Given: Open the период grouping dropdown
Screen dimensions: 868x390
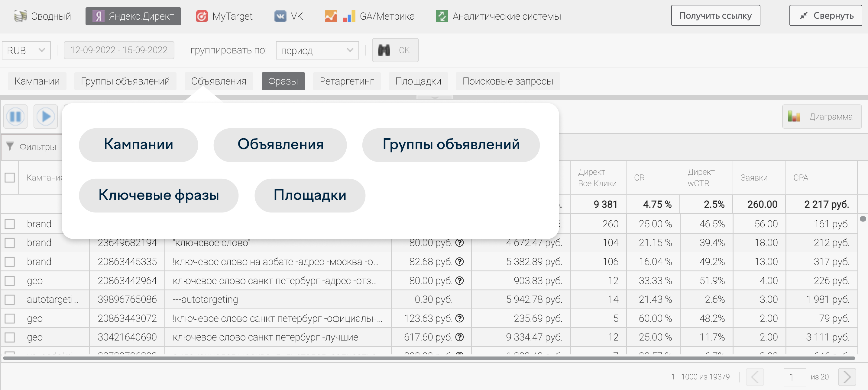Looking at the screenshot, I should (x=317, y=50).
